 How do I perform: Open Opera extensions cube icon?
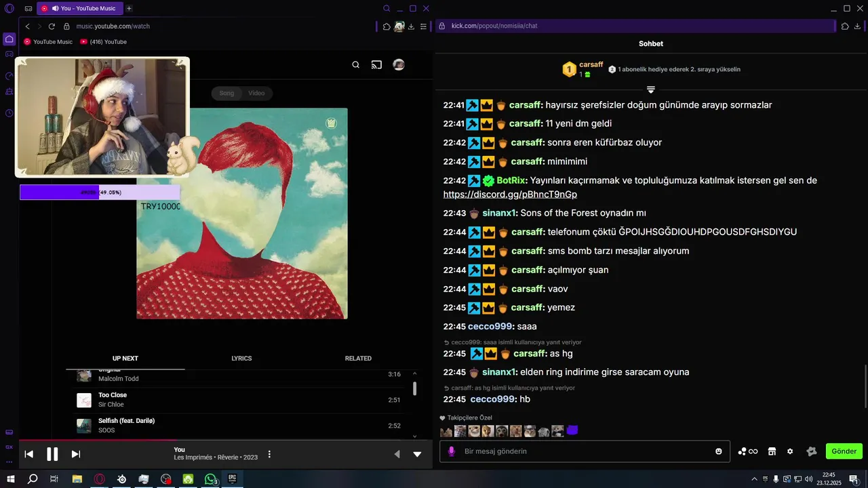point(387,26)
